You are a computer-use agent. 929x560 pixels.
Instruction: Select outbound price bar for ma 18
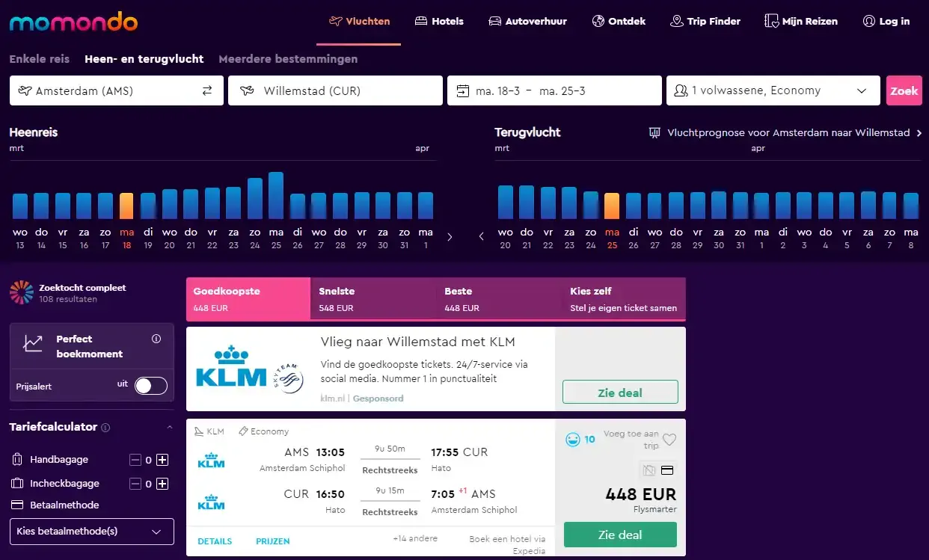pyautogui.click(x=126, y=206)
